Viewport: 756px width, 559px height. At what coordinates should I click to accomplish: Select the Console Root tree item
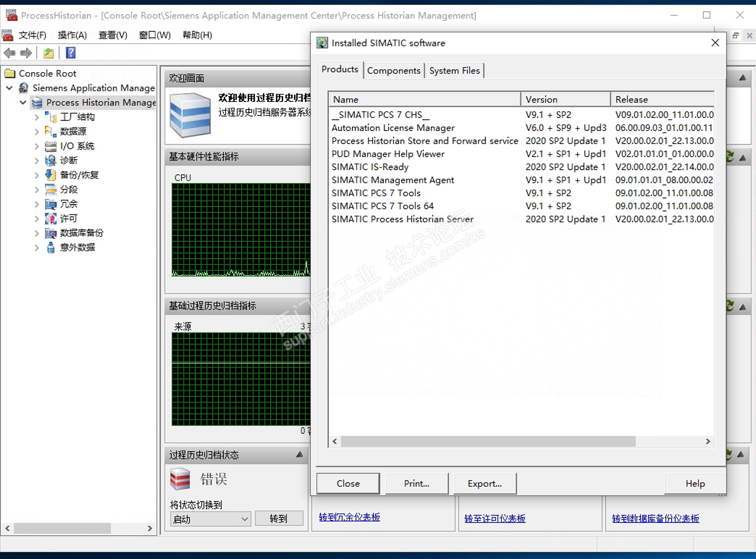47,74
